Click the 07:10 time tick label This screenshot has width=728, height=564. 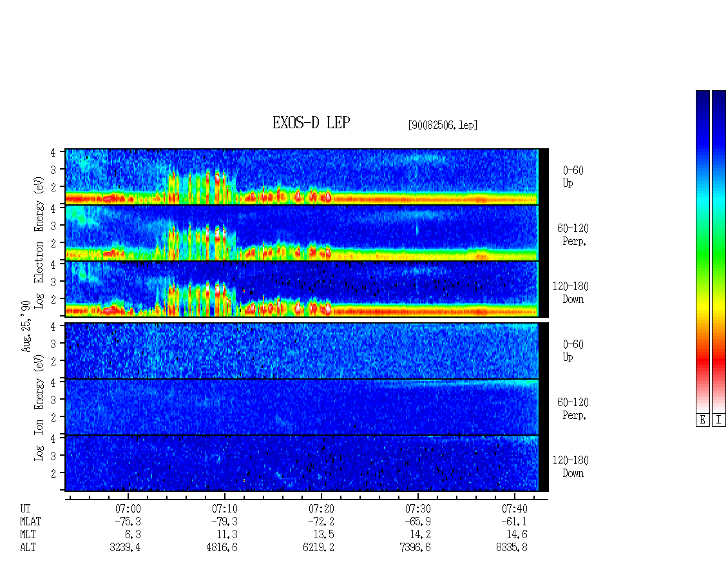point(225,509)
